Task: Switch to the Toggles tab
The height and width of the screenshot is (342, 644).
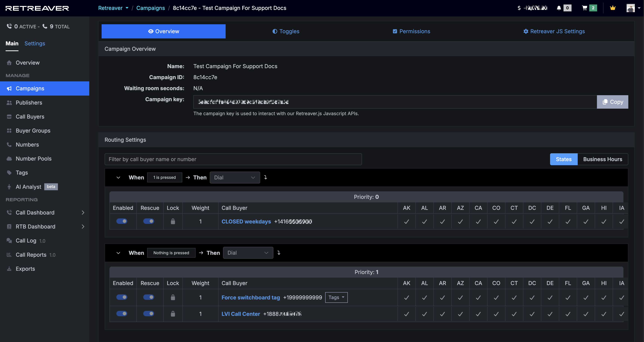Action: 286,31
